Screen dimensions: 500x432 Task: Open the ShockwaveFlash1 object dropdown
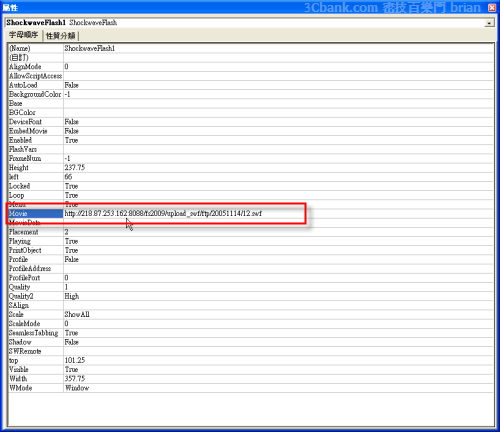tap(489, 23)
